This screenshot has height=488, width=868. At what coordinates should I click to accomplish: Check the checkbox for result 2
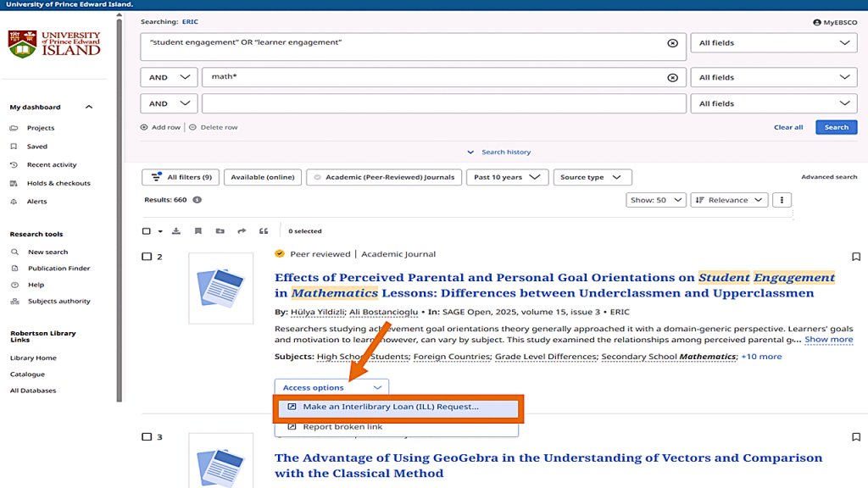click(x=147, y=257)
